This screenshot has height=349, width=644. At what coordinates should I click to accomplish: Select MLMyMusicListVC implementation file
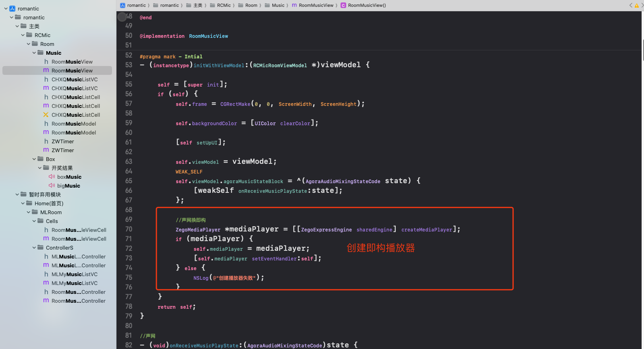tap(74, 283)
